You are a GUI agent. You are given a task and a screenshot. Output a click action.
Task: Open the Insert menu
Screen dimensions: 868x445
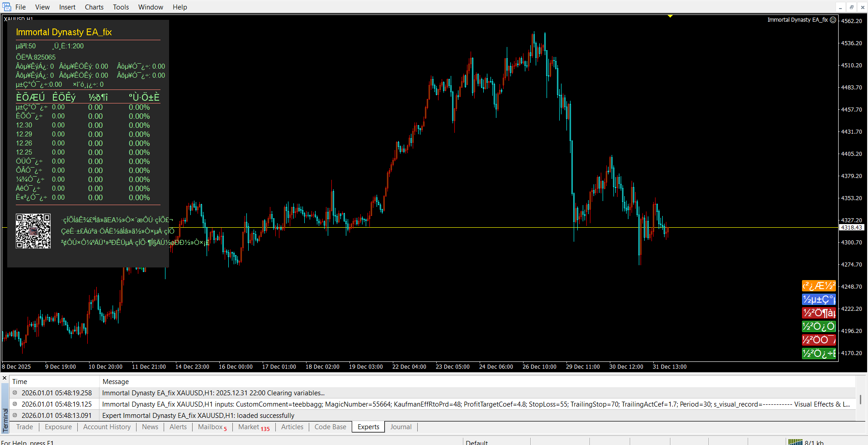click(x=67, y=7)
